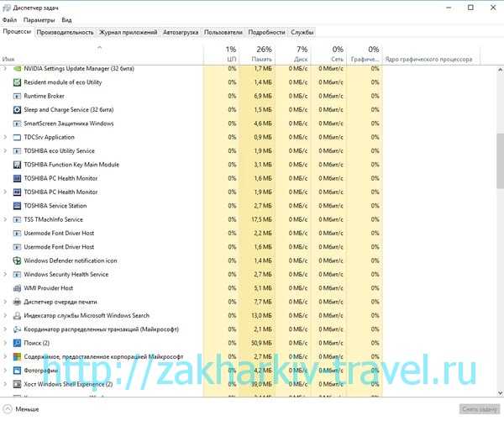Collapse details with Меньше arrow icon
504x421 pixels.
click(x=8, y=409)
